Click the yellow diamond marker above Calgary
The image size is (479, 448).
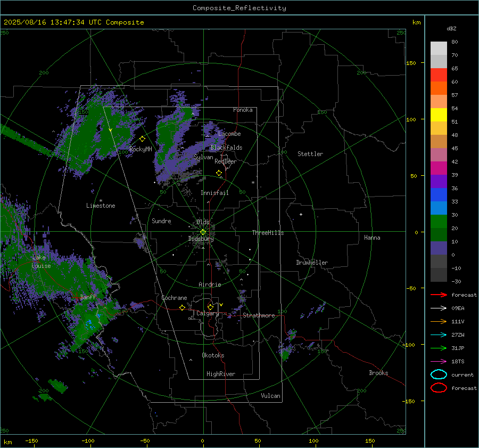tap(210, 307)
